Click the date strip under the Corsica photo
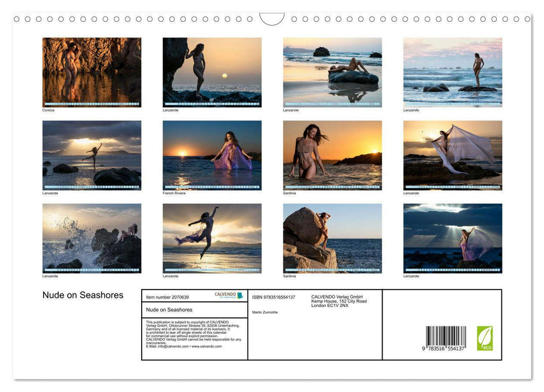 pyautogui.click(x=92, y=105)
